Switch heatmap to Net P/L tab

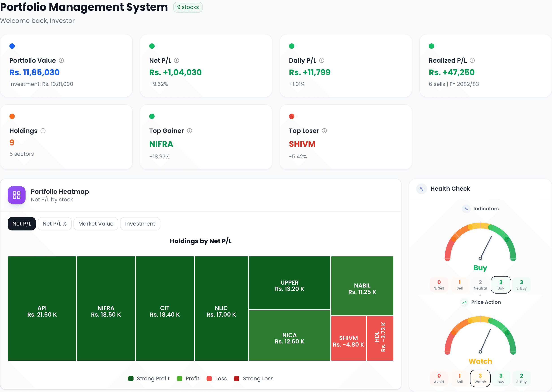pyautogui.click(x=22, y=224)
